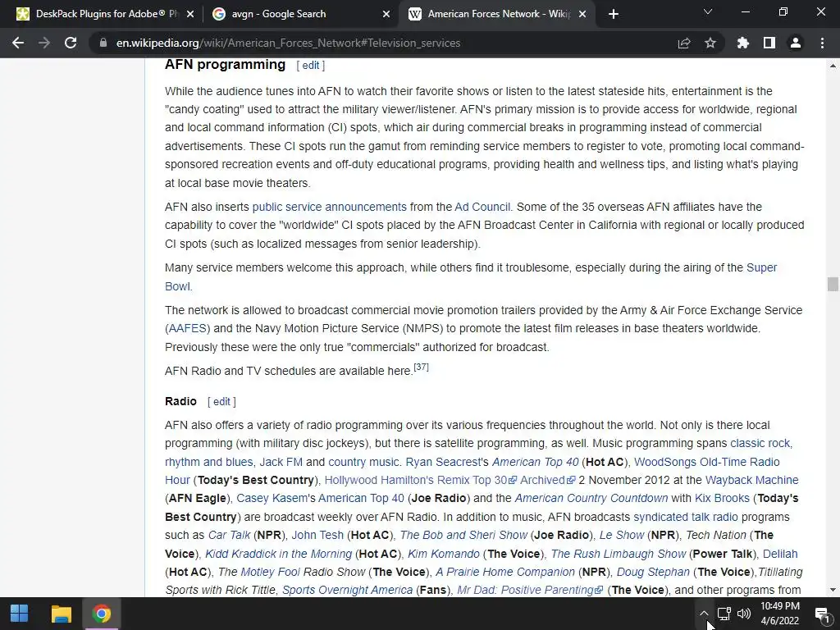Viewport: 840px width, 630px height.
Task: Open the Doug Stephan link
Action: coord(653,572)
